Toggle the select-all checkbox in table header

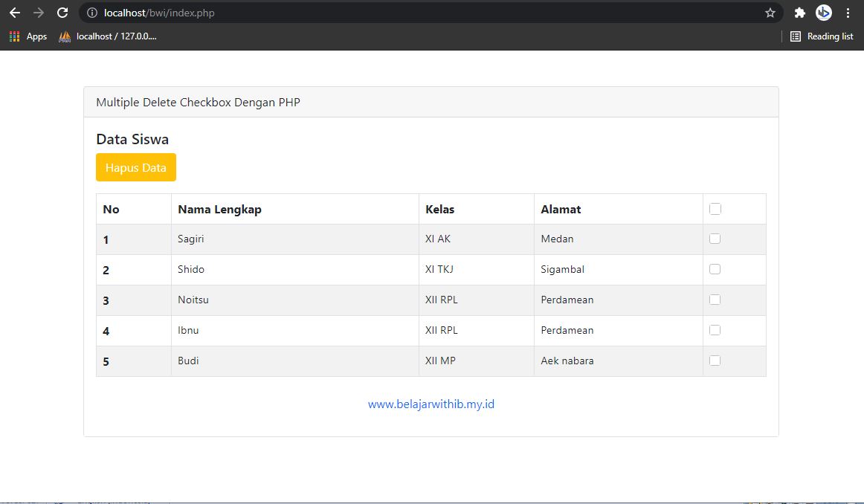pos(715,208)
